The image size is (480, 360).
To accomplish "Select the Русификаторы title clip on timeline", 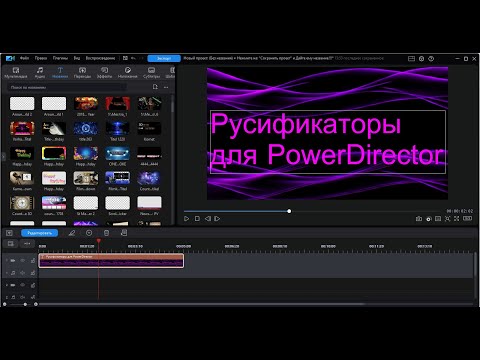I will 111,261.
